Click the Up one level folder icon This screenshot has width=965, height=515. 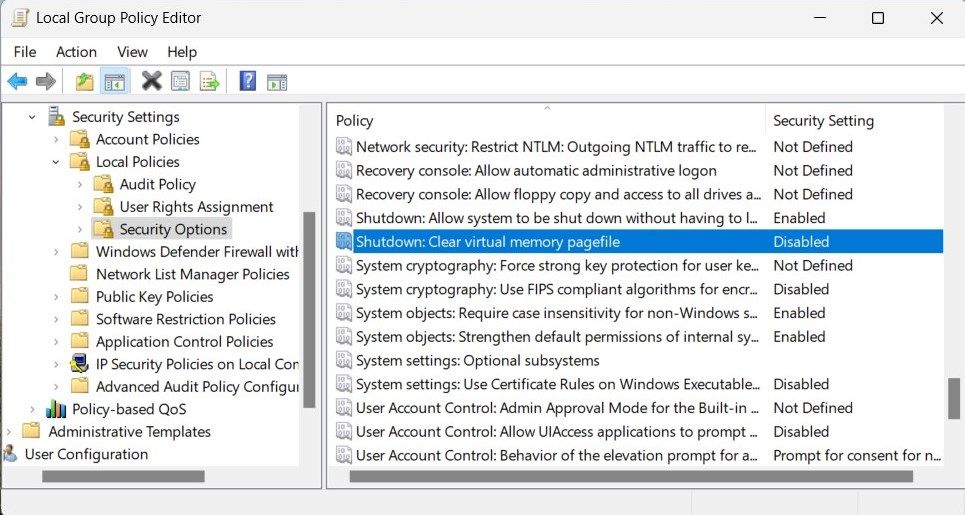click(x=85, y=81)
